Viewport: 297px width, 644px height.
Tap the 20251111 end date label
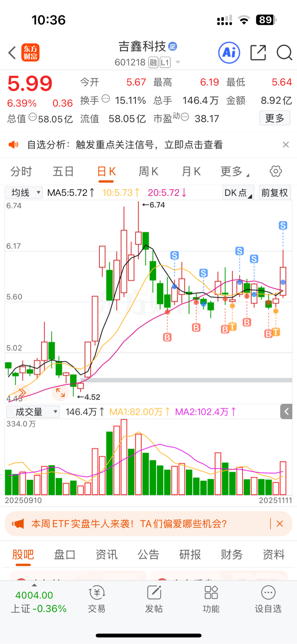(x=275, y=500)
